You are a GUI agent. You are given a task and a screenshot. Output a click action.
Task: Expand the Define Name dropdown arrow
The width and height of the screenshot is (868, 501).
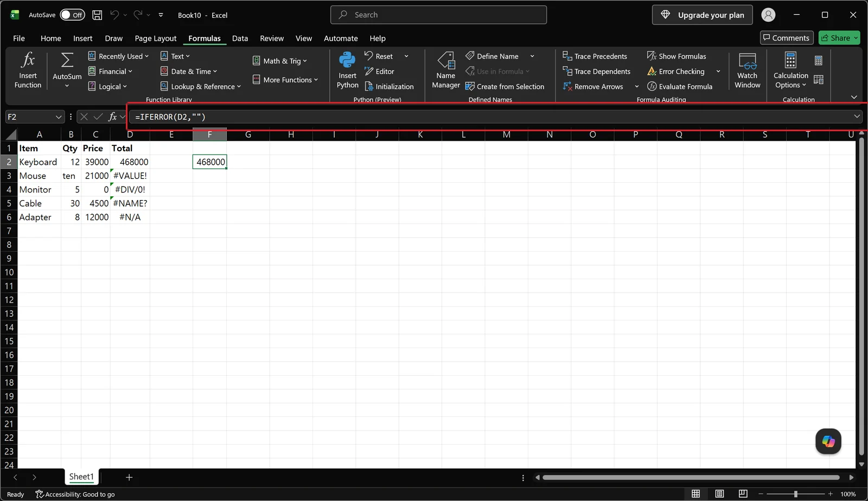coord(532,56)
